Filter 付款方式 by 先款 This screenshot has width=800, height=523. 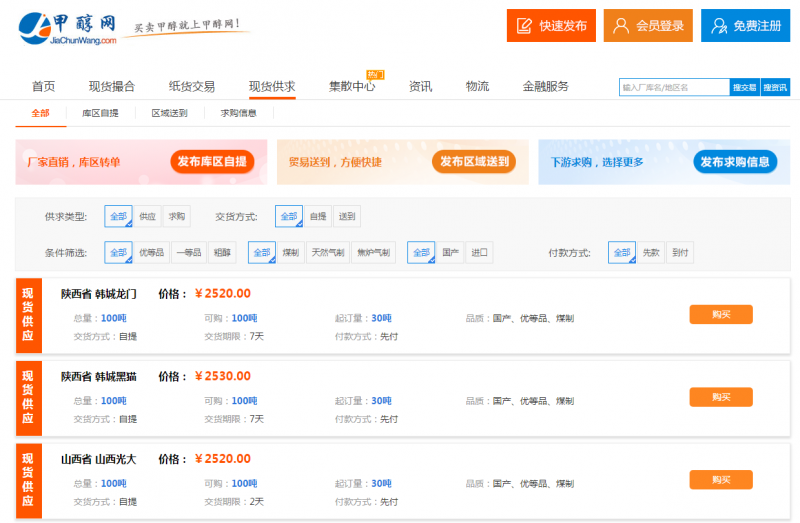651,253
